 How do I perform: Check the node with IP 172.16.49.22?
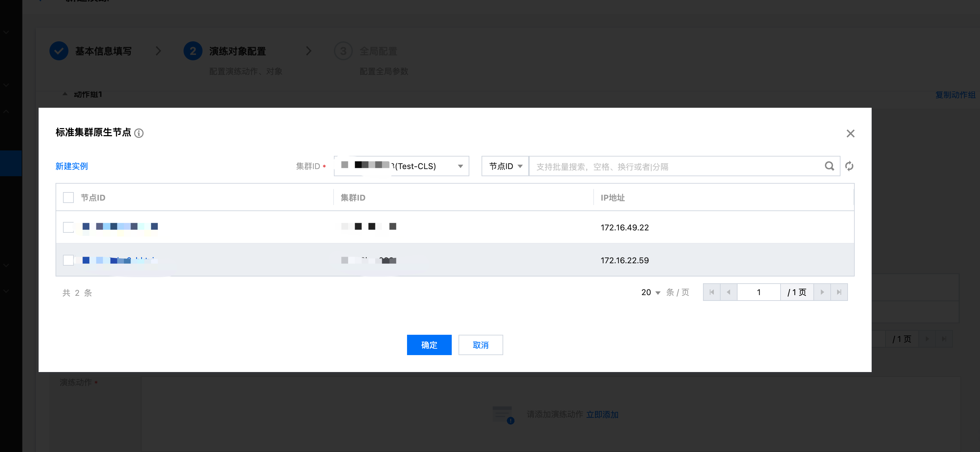pyautogui.click(x=68, y=227)
